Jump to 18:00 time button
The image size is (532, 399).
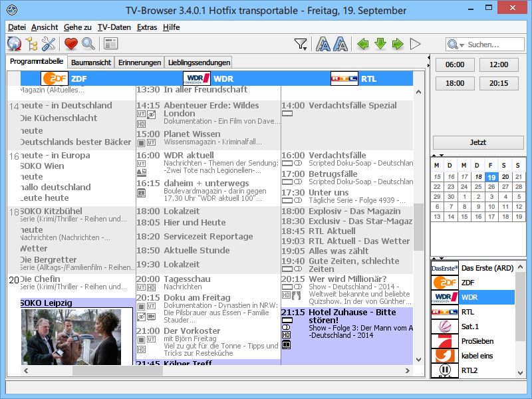pos(455,83)
